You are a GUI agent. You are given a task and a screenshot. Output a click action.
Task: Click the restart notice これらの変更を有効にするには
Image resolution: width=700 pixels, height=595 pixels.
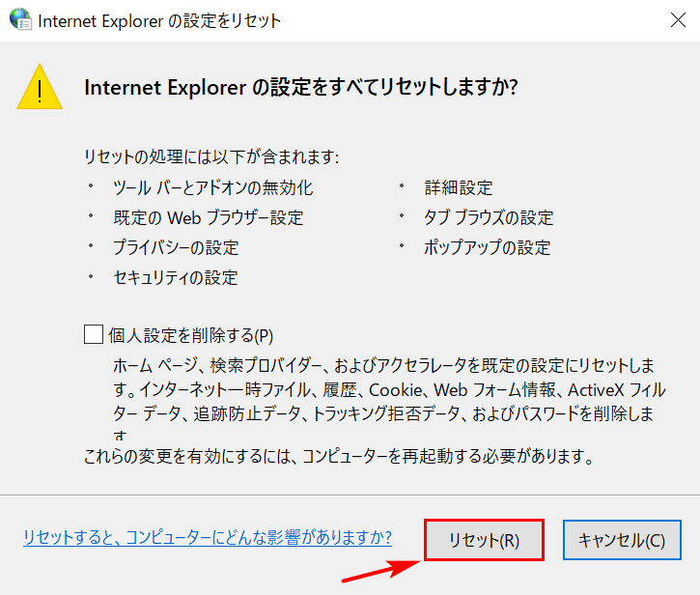click(x=339, y=456)
